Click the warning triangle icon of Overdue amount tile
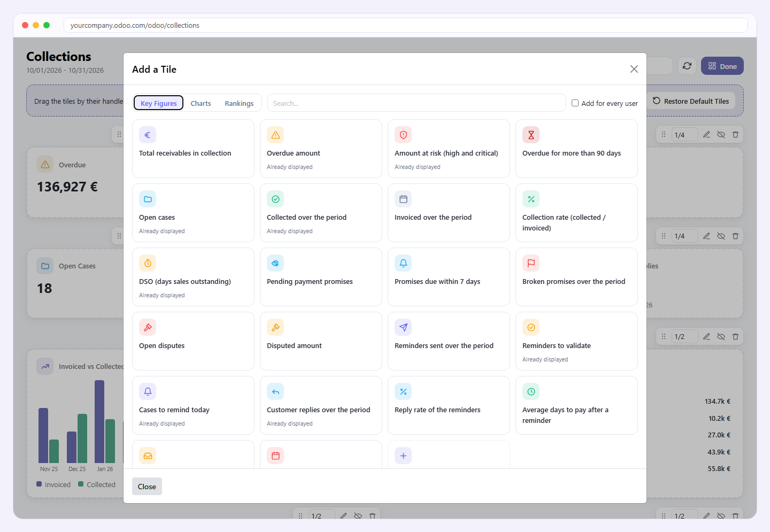Screen dimensions: 770x532 point(275,135)
